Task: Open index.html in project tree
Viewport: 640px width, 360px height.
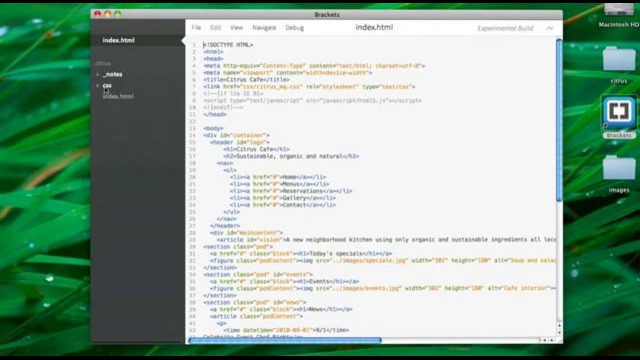Action: point(118,97)
